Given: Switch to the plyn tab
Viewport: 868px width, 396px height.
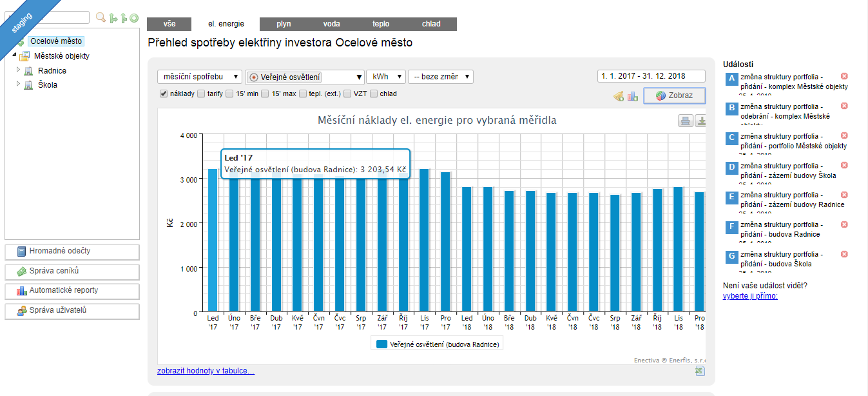Looking at the screenshot, I should point(284,24).
